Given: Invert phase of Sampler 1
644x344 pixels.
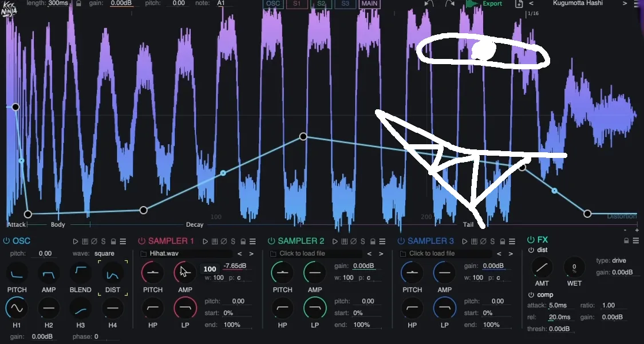Looking at the screenshot, I should [x=224, y=242].
